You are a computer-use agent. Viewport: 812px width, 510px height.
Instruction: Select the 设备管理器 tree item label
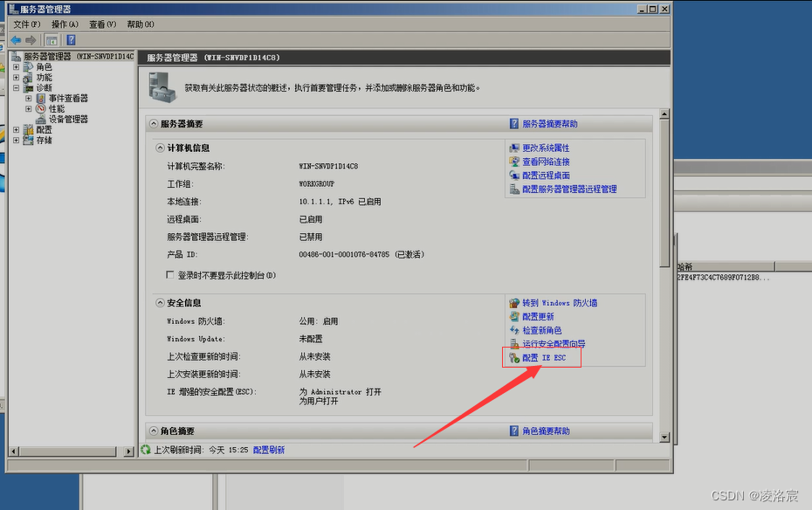point(68,120)
